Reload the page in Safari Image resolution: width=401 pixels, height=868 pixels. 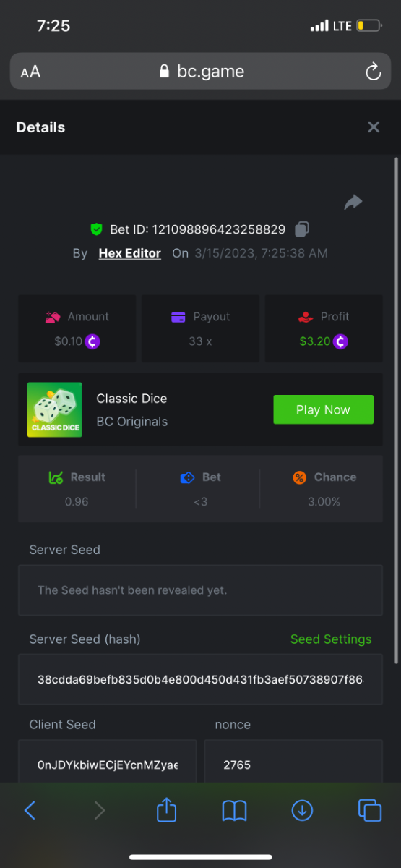click(373, 72)
